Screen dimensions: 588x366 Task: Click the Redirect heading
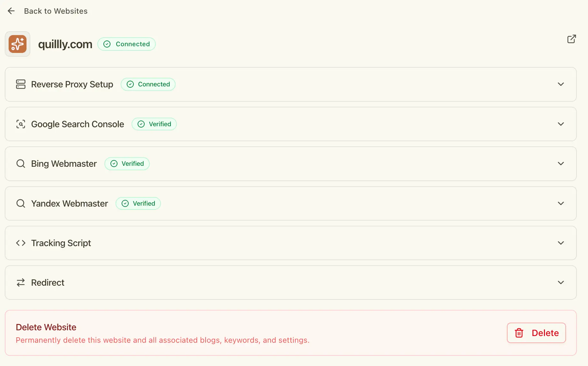(x=48, y=282)
